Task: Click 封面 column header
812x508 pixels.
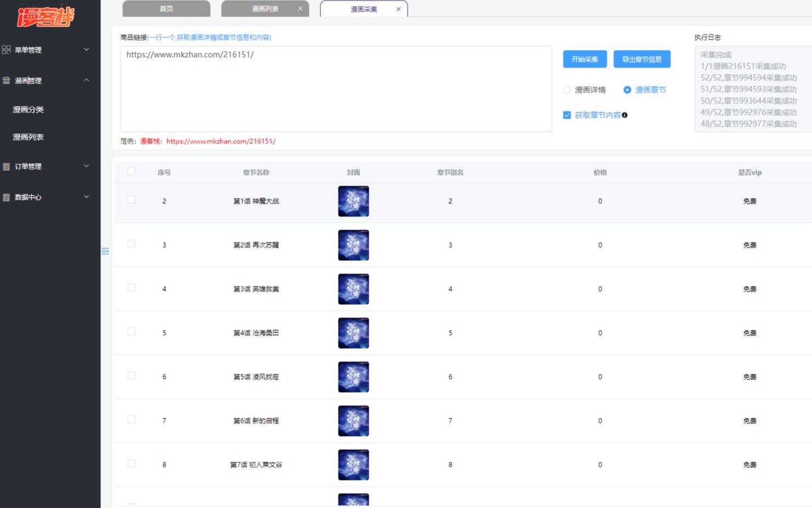Action: [353, 172]
